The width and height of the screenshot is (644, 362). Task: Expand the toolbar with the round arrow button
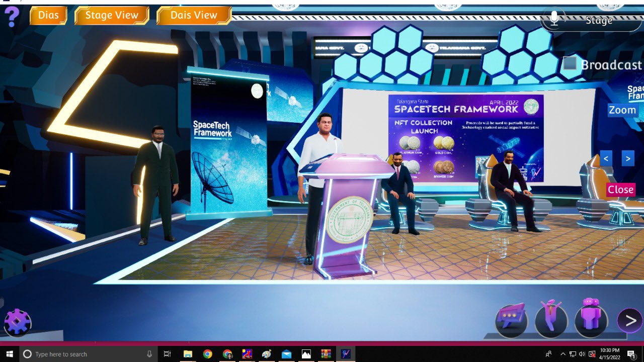point(630,320)
